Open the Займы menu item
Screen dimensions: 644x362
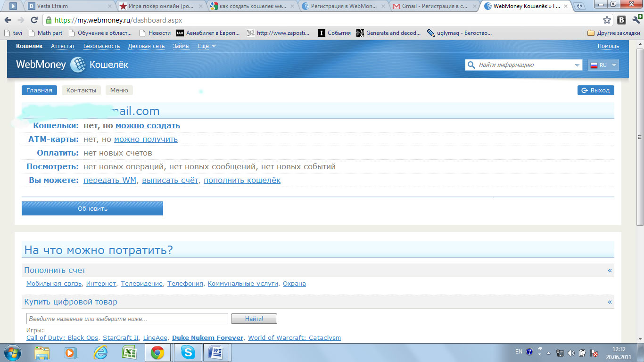tap(181, 46)
